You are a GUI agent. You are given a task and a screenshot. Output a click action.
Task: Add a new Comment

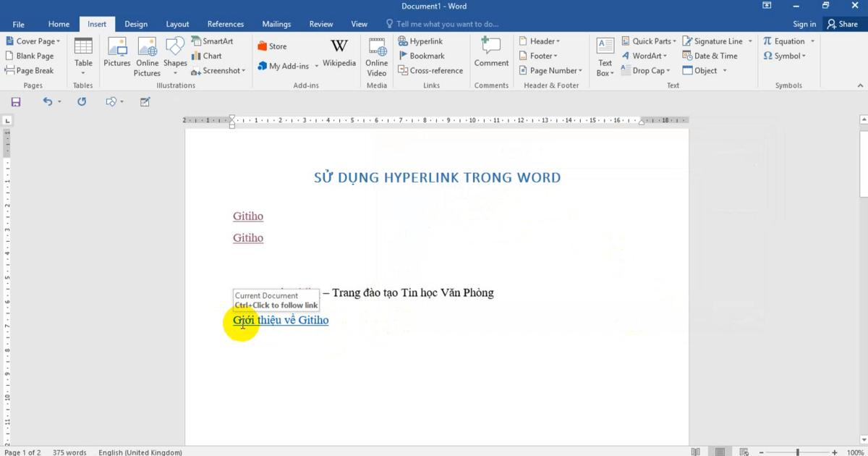(x=491, y=54)
